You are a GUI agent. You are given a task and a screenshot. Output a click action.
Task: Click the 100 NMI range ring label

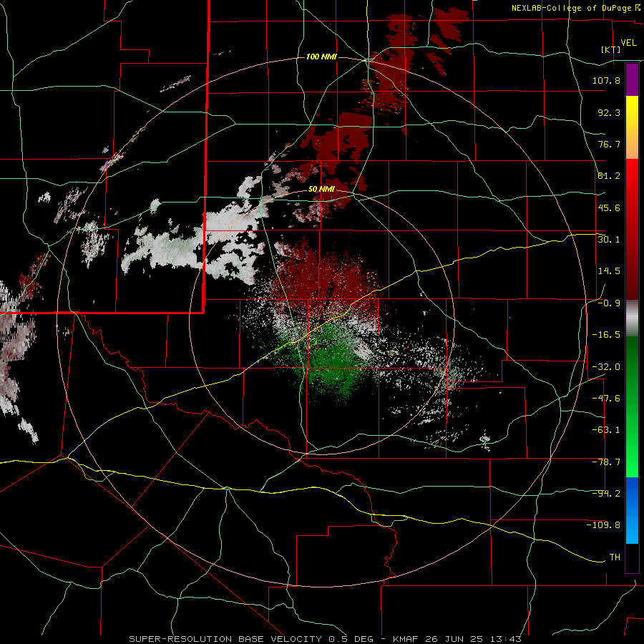[x=321, y=57]
